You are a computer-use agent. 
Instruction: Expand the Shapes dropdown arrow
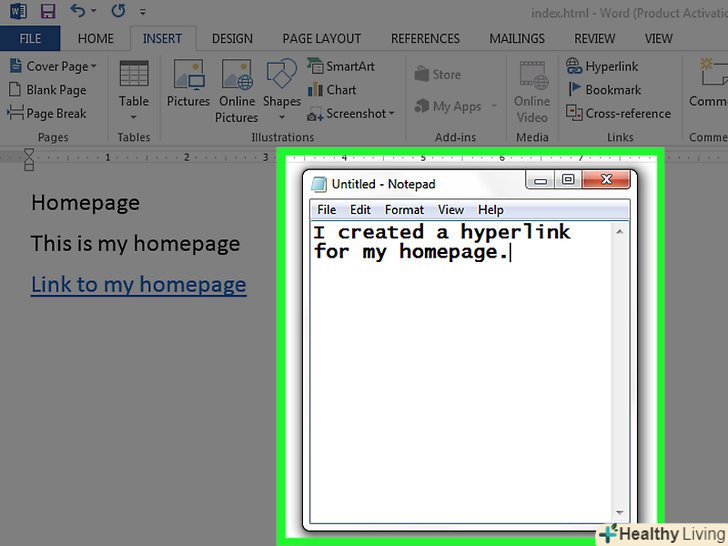282,117
